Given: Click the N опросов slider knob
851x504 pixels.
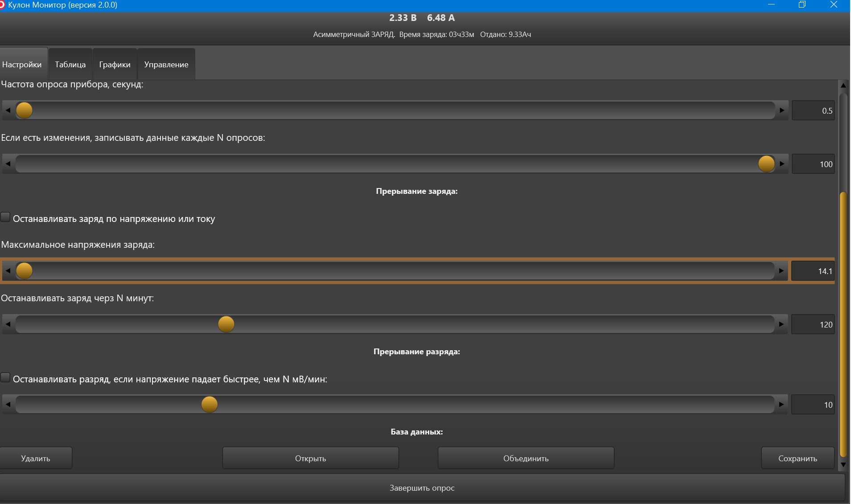Looking at the screenshot, I should pos(766,164).
